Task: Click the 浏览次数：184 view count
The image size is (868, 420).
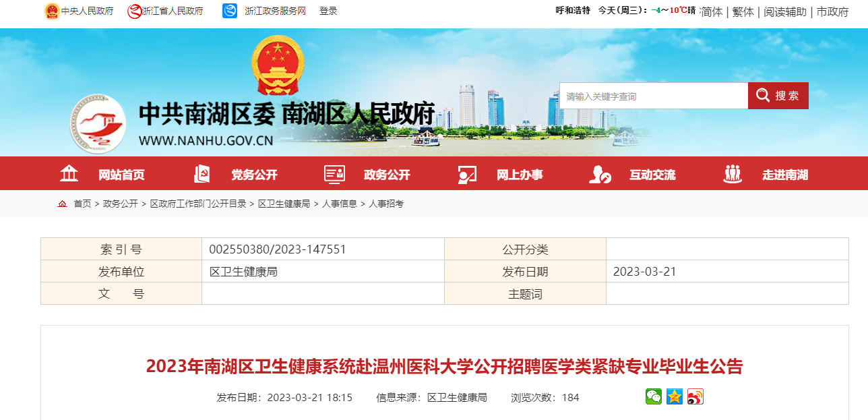Action: coord(545,398)
